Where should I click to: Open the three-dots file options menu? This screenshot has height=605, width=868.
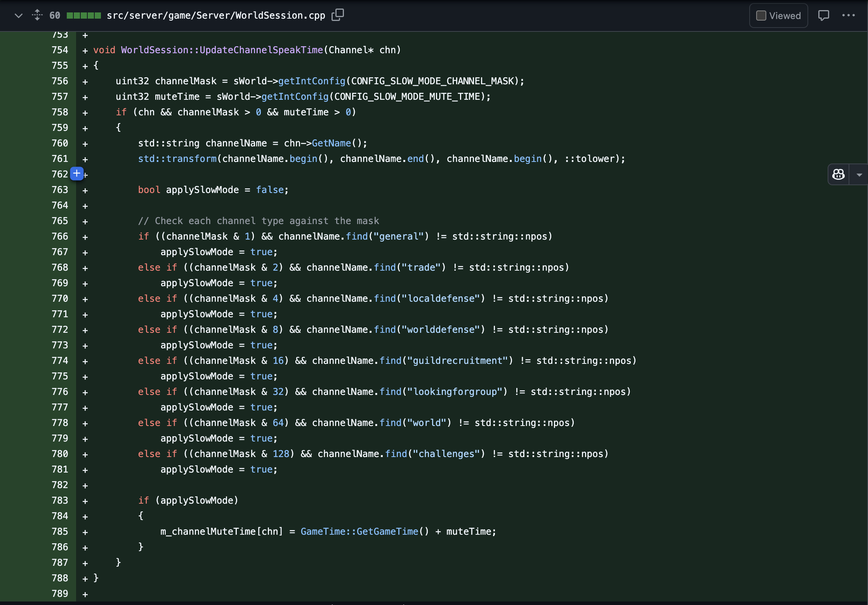coord(848,16)
